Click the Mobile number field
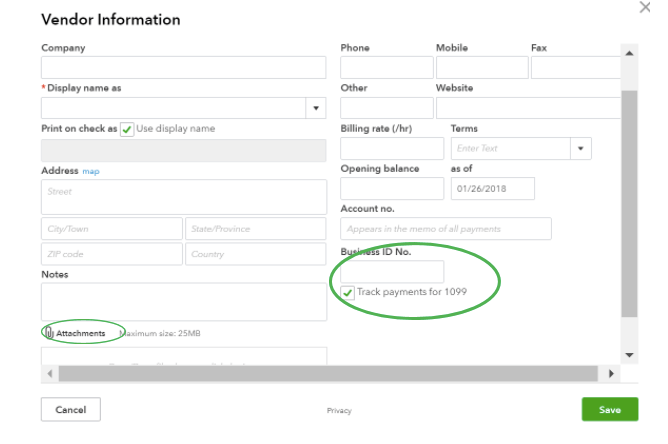Viewport: 668px width, 444px height. (x=482, y=67)
